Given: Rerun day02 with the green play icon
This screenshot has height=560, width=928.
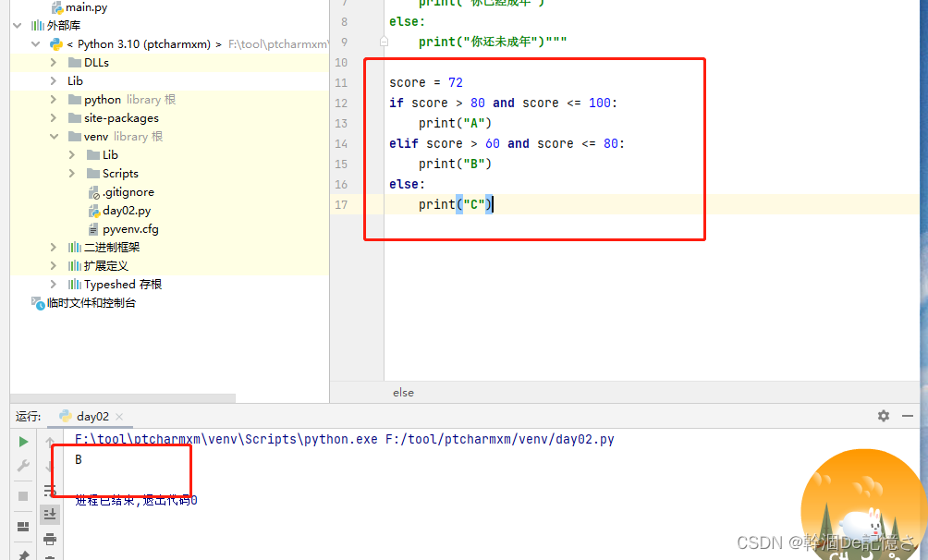Looking at the screenshot, I should pos(23,442).
